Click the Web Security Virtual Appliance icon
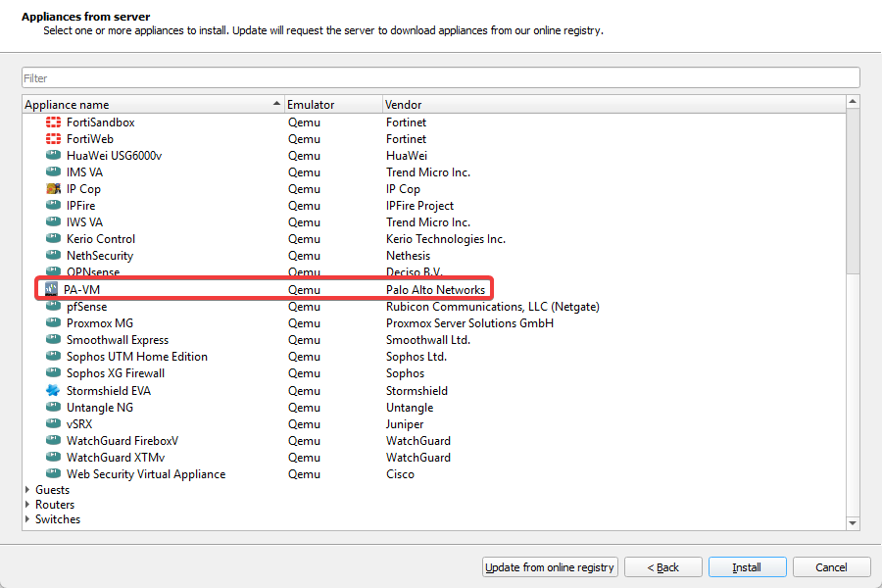 (54, 473)
